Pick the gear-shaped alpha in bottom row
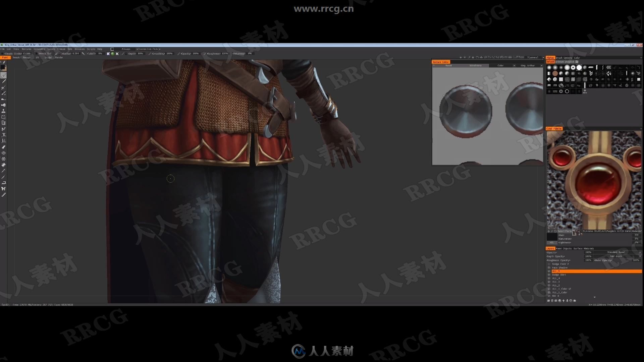Image resolution: width=644 pixels, height=362 pixels. [561, 91]
